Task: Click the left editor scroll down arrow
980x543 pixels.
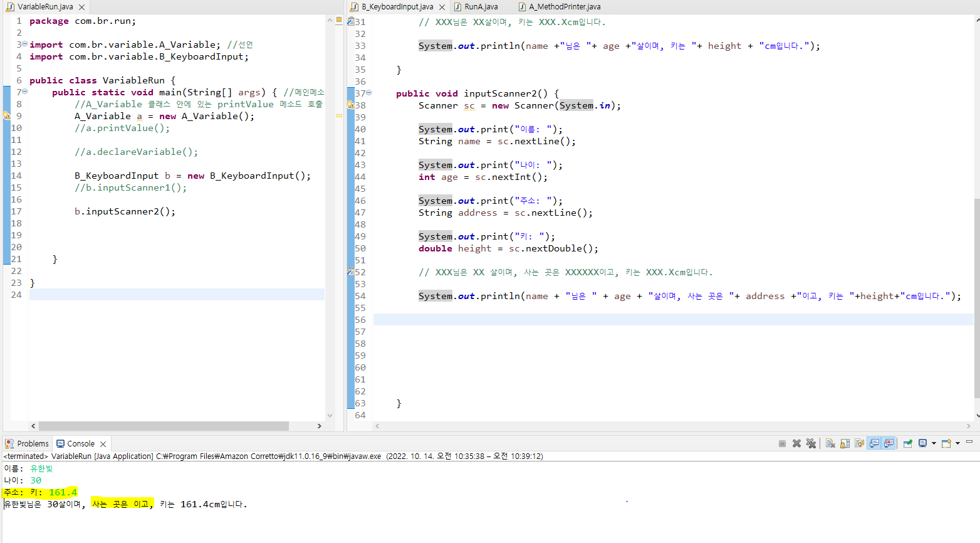Action: tap(330, 415)
